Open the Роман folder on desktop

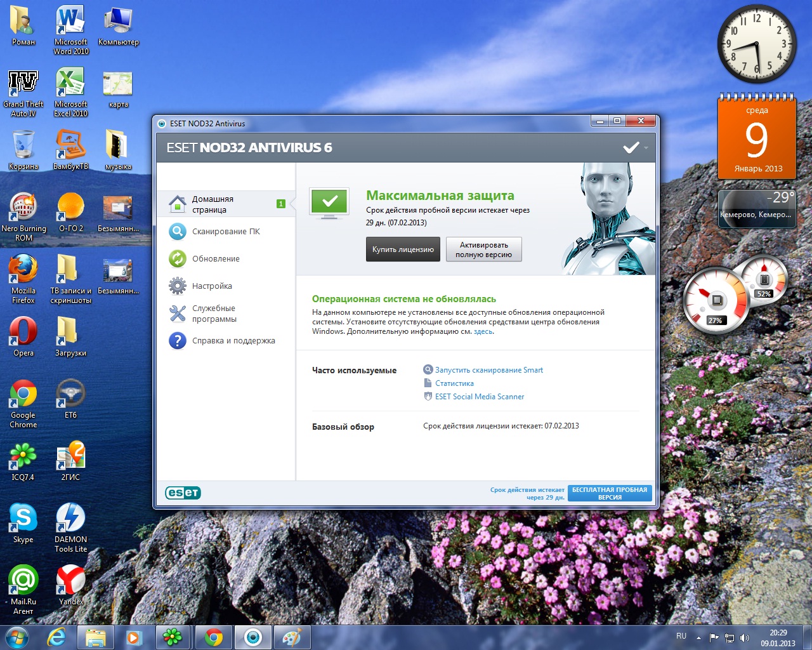coord(23,27)
